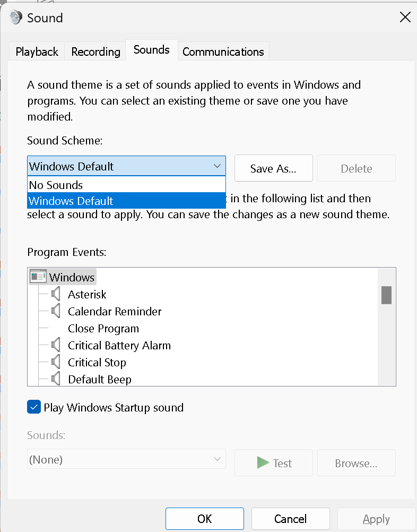The width and height of the screenshot is (417, 532).
Task: Click the speaker icon beside Calendar Reminder
Action: (x=56, y=311)
